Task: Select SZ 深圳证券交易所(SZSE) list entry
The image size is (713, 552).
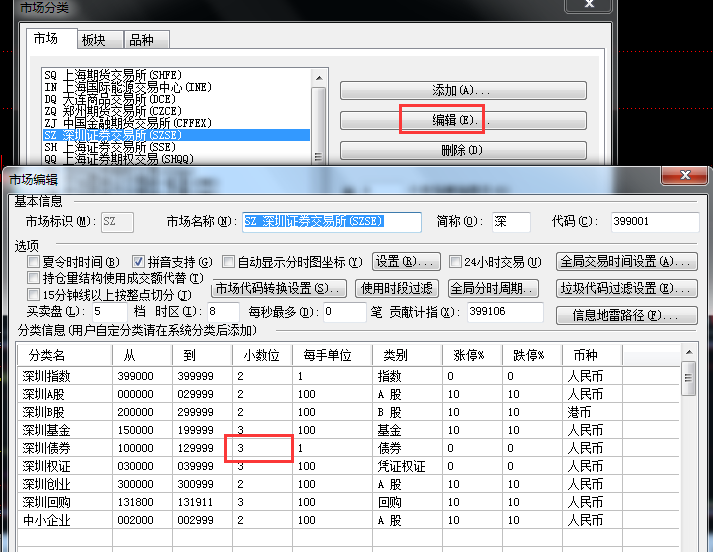Action: point(176,135)
